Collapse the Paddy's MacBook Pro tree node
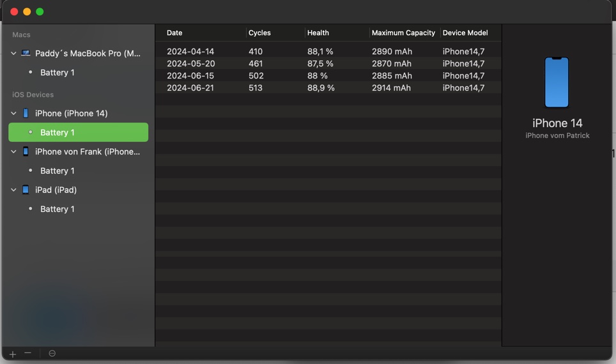Screen dimensions: 616x364 (x=13, y=54)
